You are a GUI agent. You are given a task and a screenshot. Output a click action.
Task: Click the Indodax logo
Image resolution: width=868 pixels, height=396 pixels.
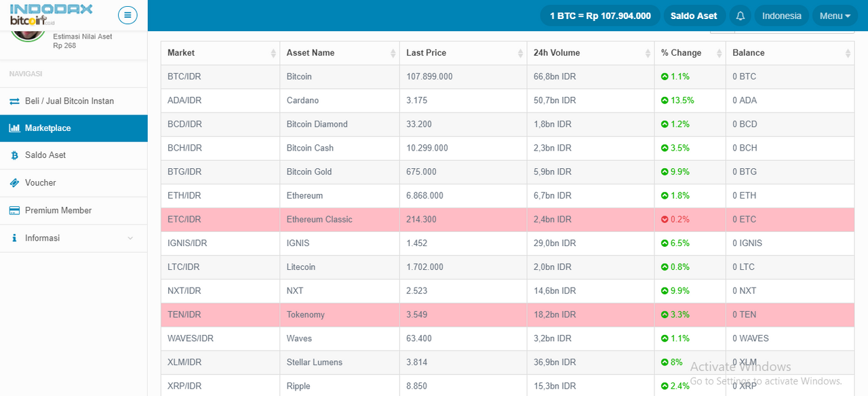(x=52, y=14)
